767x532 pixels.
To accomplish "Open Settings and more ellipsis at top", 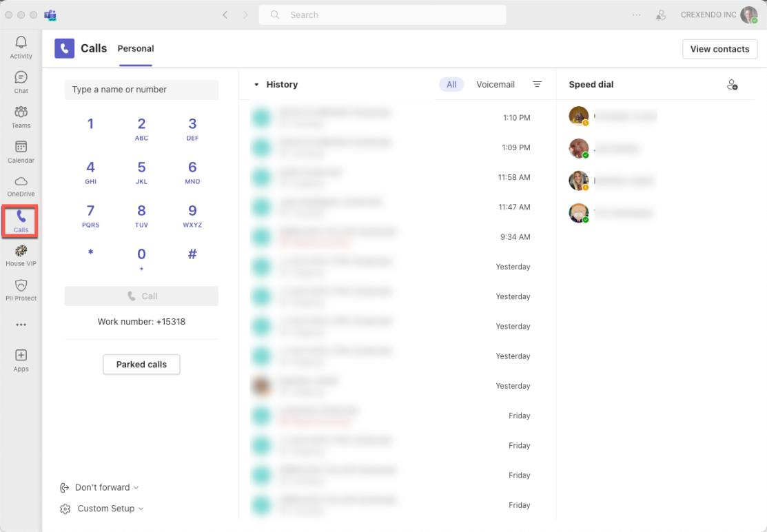I will point(636,14).
